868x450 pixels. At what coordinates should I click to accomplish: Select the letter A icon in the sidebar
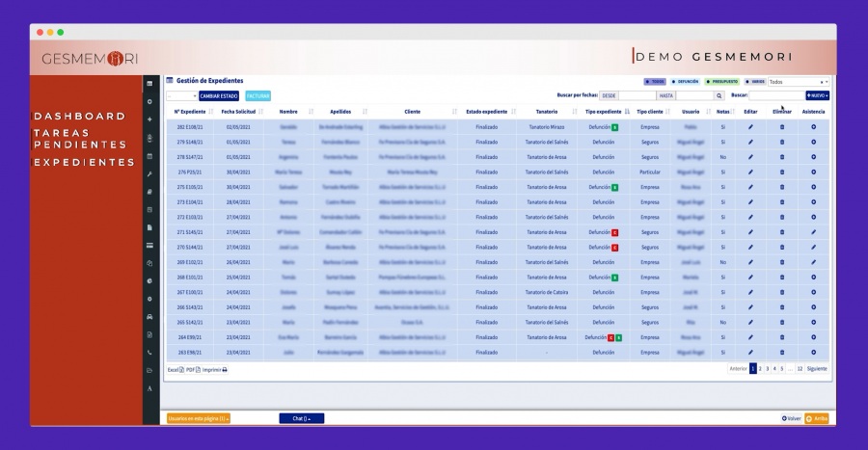[149, 388]
